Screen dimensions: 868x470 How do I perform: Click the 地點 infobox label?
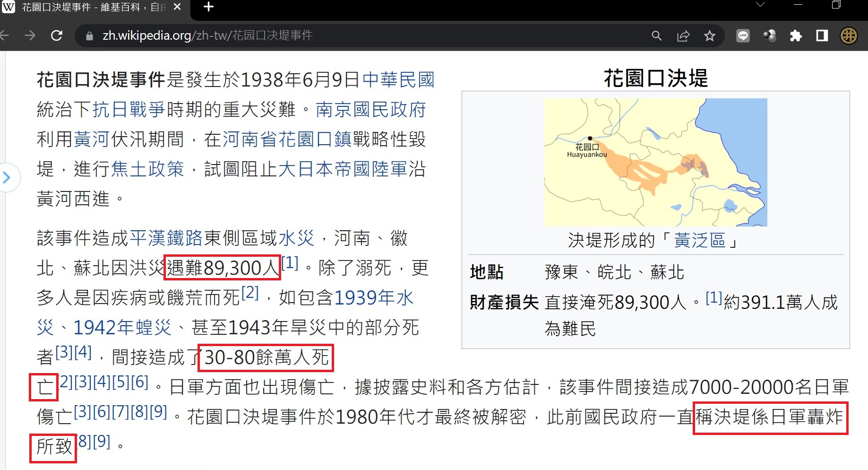487,272
